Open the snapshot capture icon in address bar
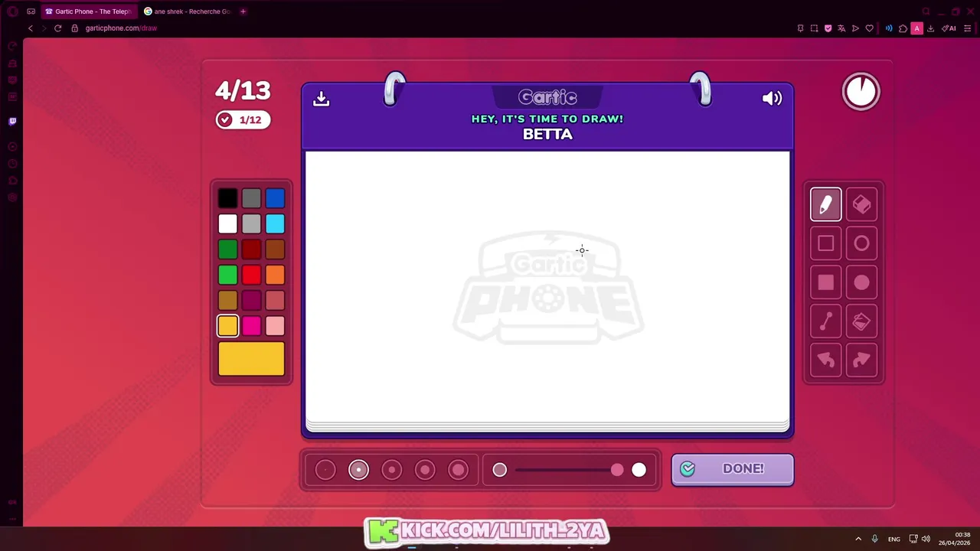Image resolution: width=980 pixels, height=551 pixels. [814, 28]
